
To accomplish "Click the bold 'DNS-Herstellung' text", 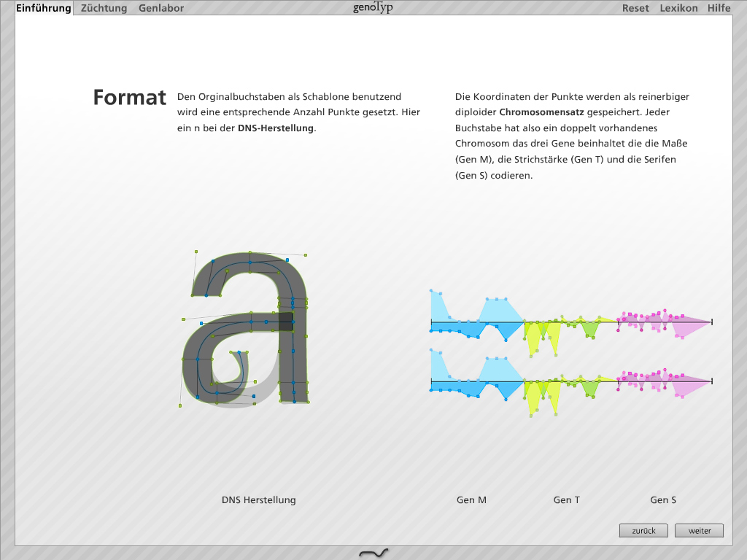I will [x=276, y=128].
